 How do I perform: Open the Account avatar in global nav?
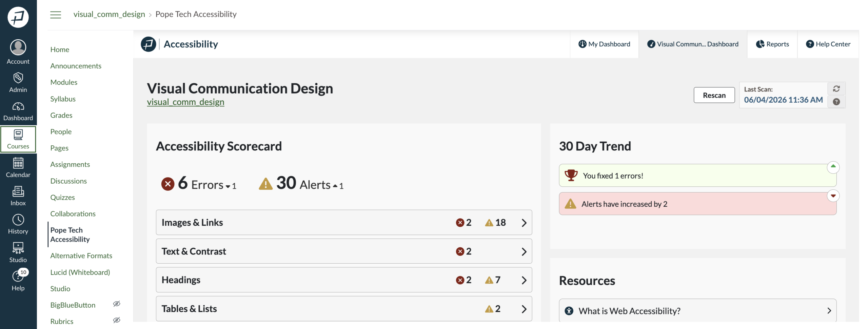18,47
